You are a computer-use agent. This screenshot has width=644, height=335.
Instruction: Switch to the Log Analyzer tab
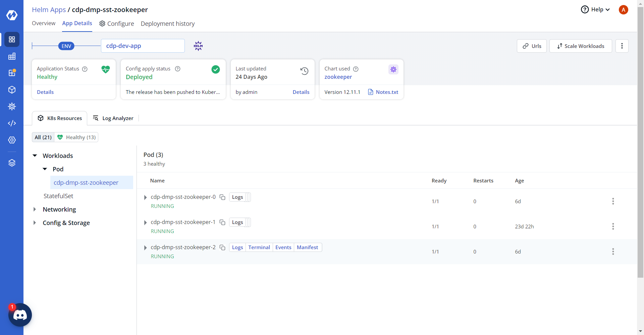[x=113, y=118]
